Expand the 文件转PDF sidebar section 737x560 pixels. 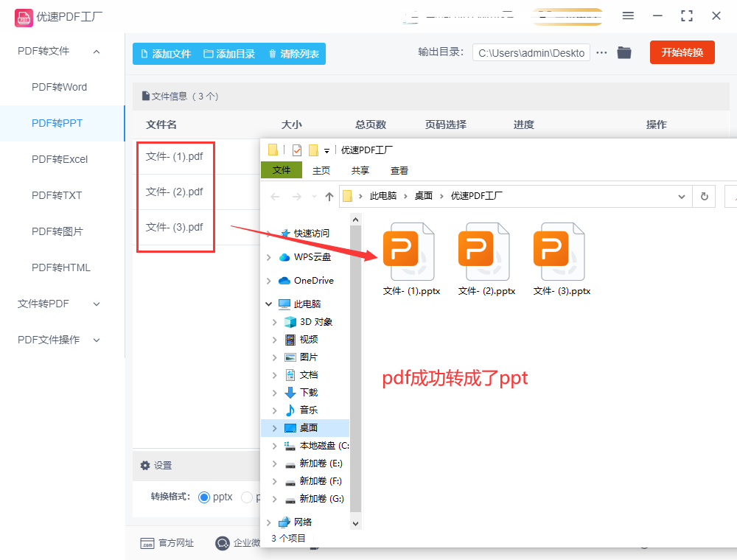[97, 304]
